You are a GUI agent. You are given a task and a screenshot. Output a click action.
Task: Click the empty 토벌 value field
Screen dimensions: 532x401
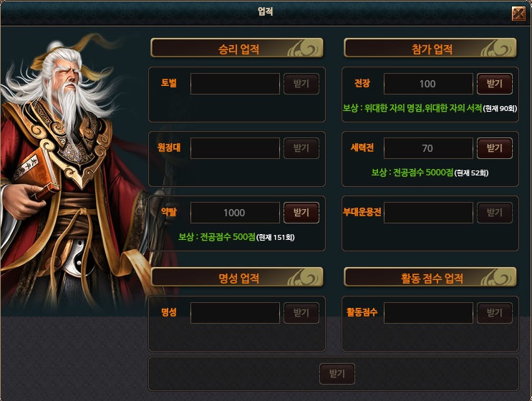coord(235,84)
